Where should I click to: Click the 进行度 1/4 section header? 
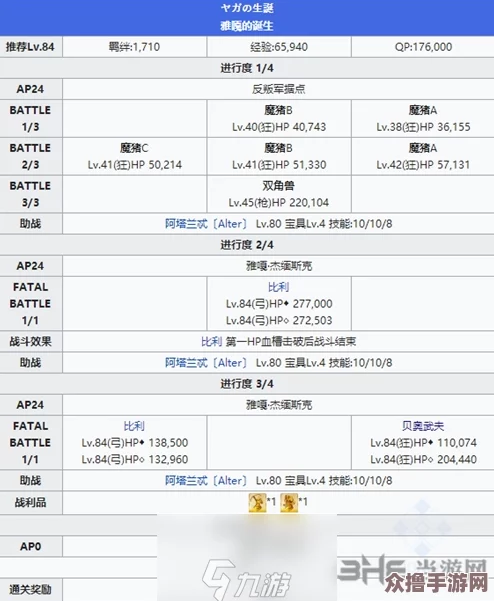pos(247,68)
